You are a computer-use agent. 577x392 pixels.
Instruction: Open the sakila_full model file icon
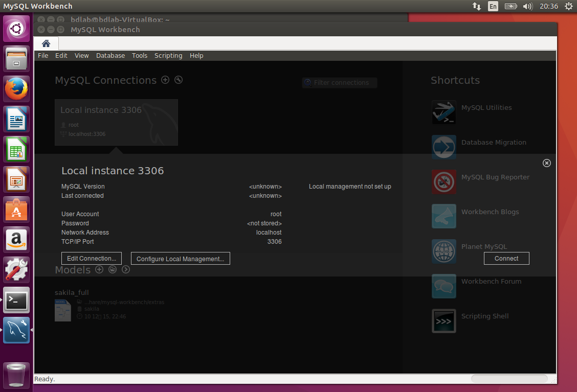pos(63,310)
